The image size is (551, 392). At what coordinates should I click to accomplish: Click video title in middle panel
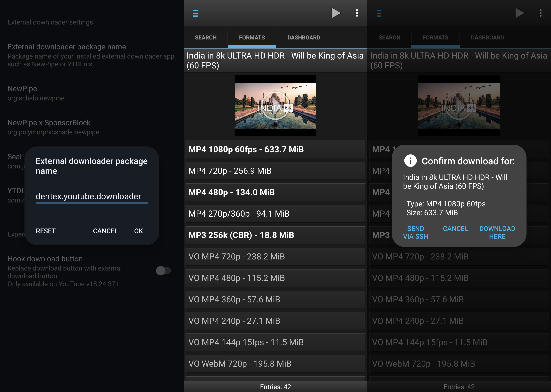tap(275, 61)
